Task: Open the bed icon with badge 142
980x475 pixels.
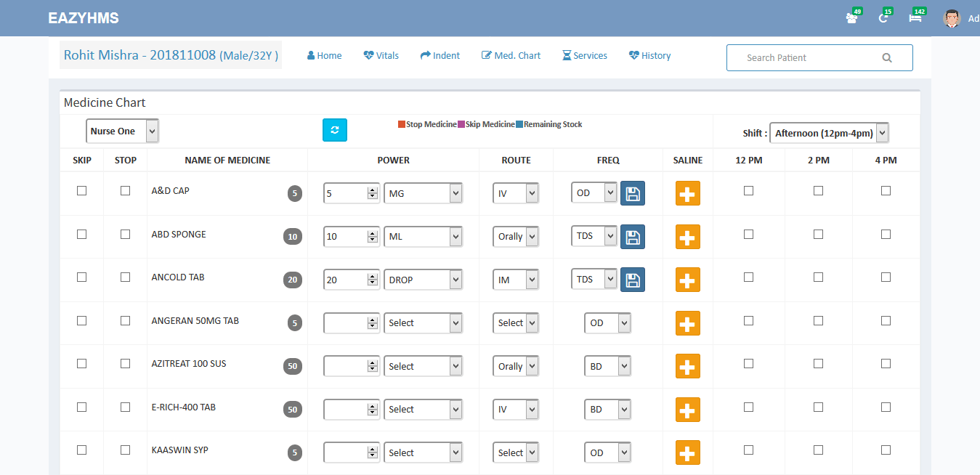Action: click(x=915, y=18)
